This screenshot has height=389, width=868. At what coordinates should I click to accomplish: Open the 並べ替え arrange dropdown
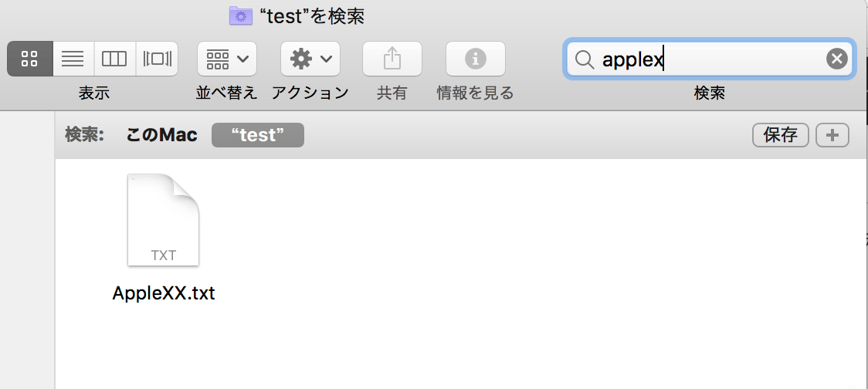point(227,59)
